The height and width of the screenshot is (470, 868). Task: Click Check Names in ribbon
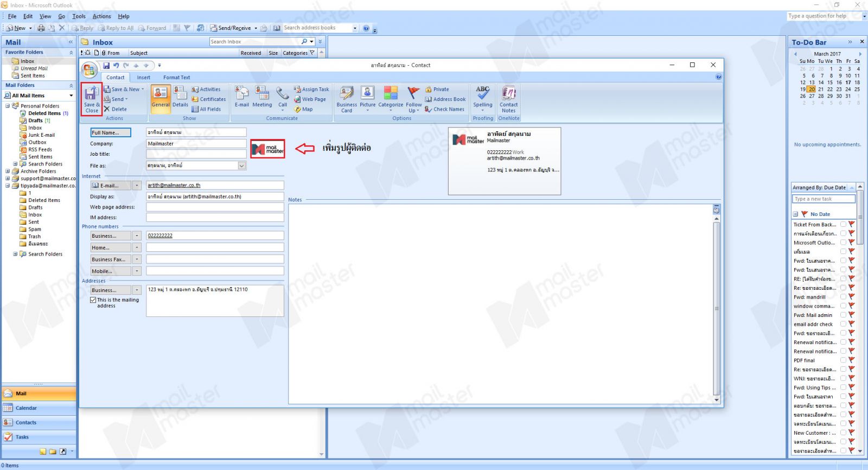(x=445, y=109)
